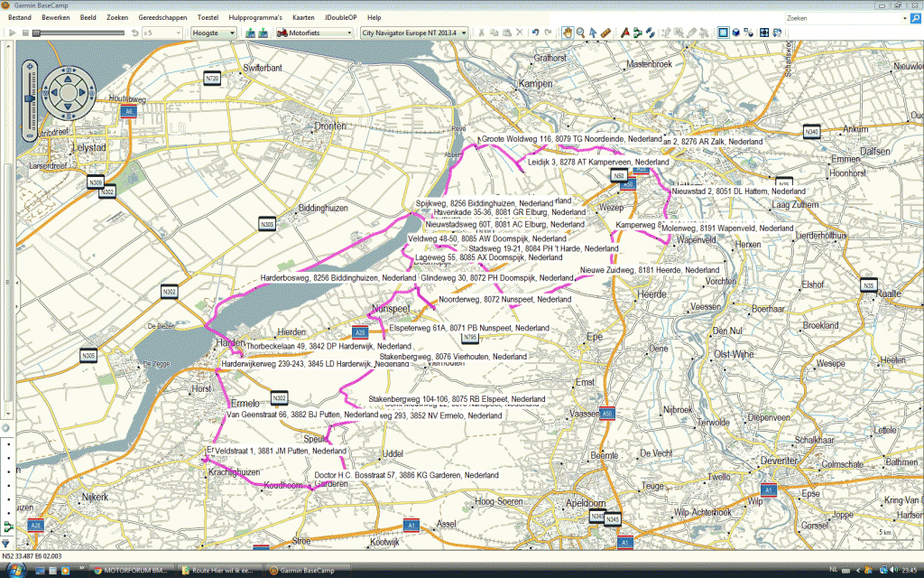The height and width of the screenshot is (578, 924).
Task: Select the Hand pan tool
Action: (567, 33)
